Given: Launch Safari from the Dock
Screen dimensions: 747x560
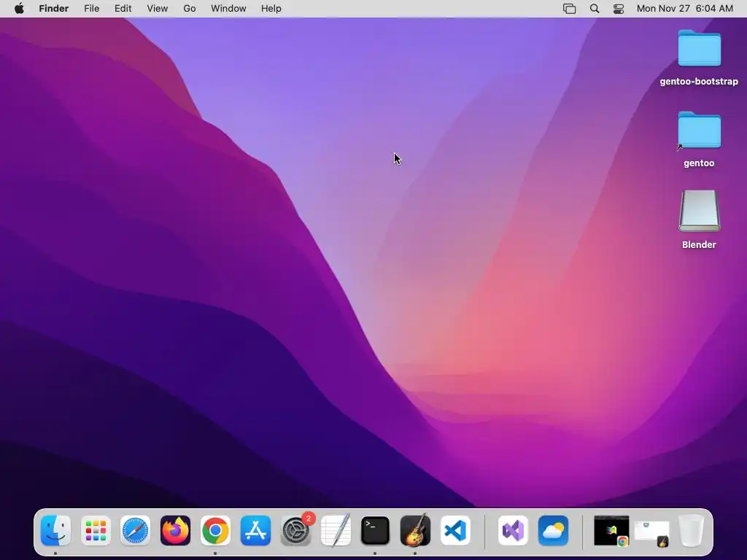Looking at the screenshot, I should (135, 531).
